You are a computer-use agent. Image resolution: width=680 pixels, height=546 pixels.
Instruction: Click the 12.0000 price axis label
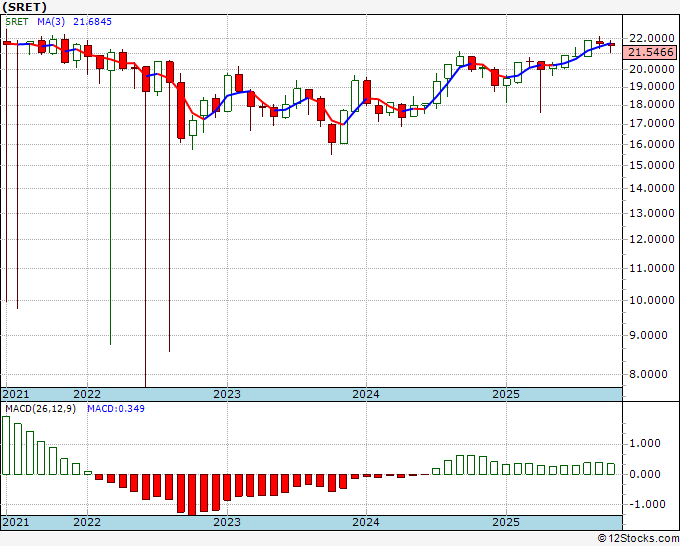pos(651,239)
